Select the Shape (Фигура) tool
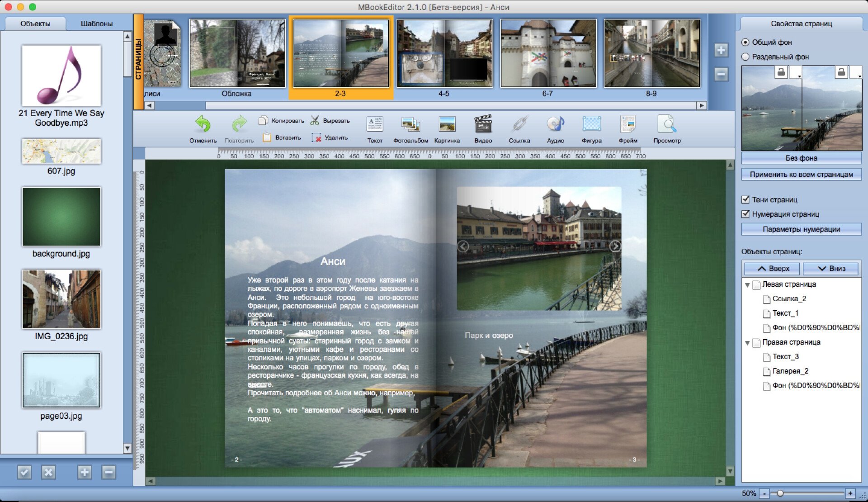 [591, 124]
